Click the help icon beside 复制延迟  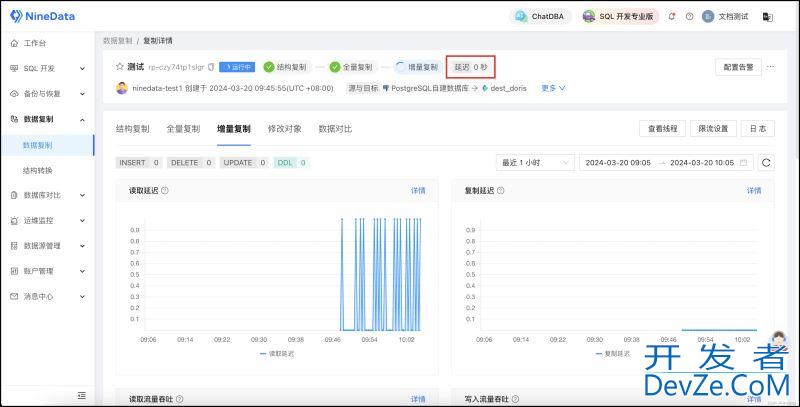tap(501, 191)
